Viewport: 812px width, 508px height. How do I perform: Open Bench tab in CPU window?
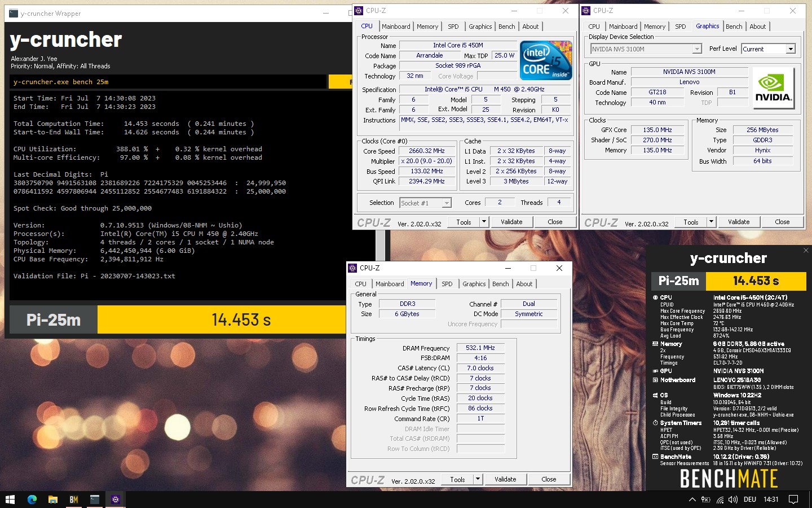point(506,27)
